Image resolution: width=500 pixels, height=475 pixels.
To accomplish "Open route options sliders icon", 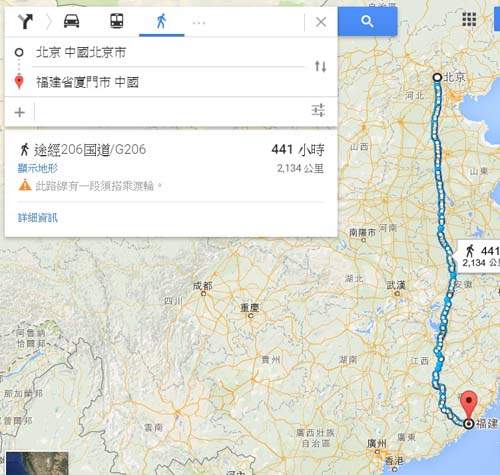I will [x=318, y=110].
